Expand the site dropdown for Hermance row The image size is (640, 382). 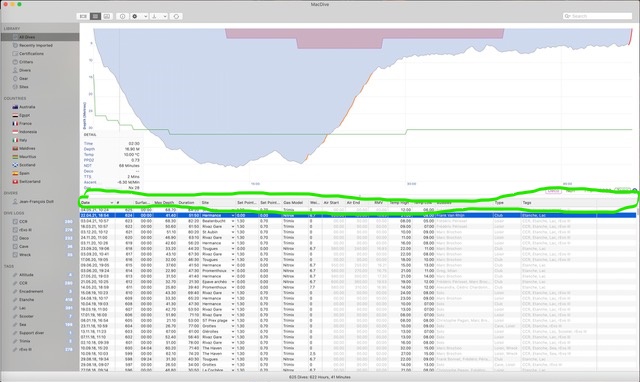pos(233,215)
